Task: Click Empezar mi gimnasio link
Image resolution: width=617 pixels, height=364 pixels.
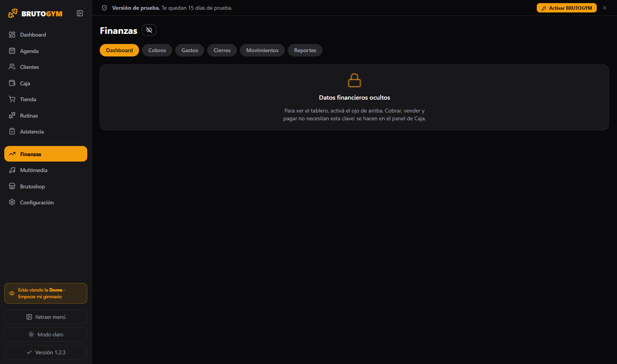Action: 40,297
